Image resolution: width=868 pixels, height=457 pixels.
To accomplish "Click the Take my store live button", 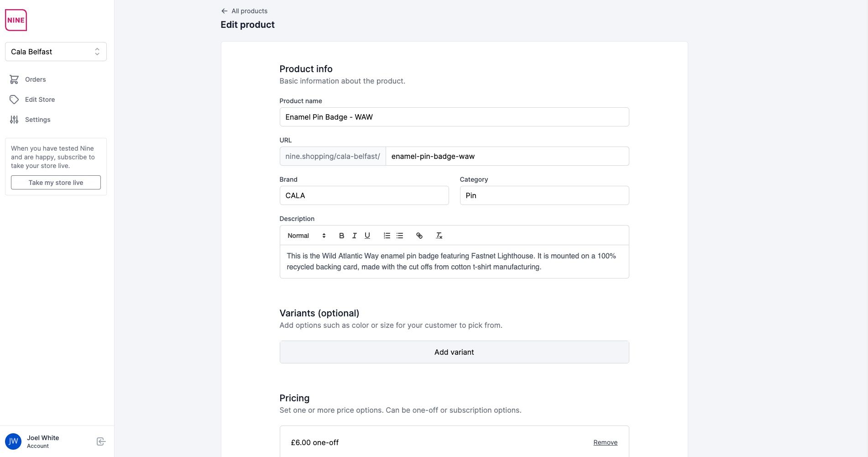I will tap(56, 183).
